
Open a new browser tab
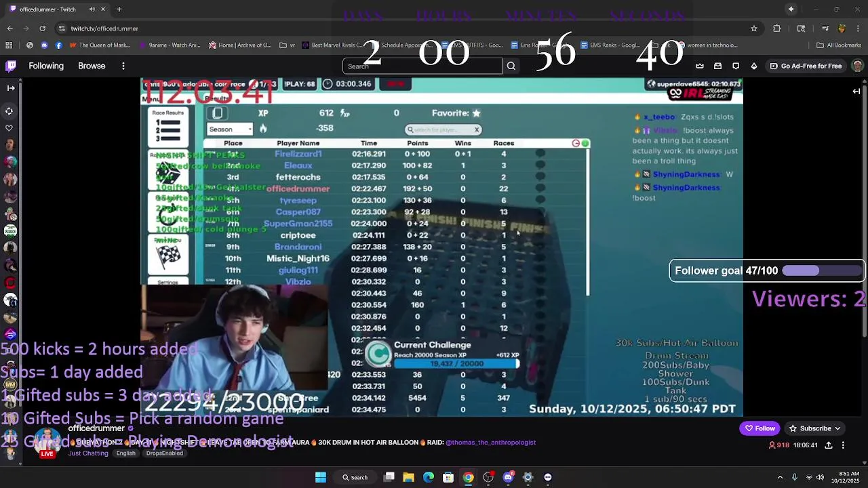(x=119, y=9)
